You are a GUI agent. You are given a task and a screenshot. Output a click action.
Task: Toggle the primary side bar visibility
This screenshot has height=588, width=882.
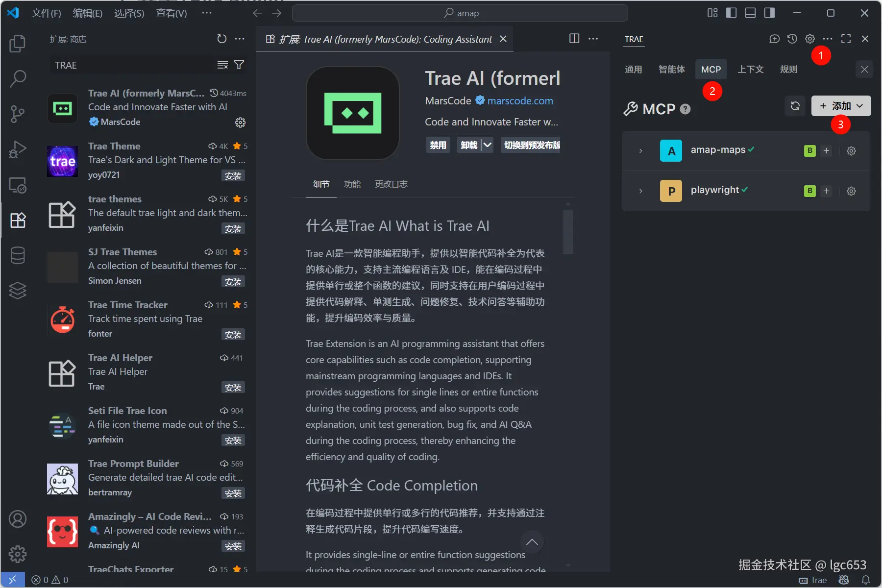pyautogui.click(x=731, y=13)
